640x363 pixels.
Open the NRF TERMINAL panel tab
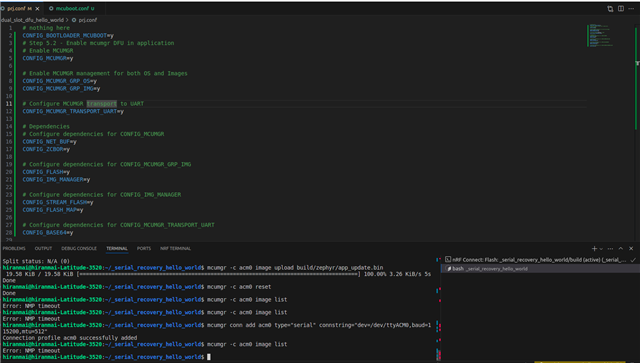[176, 248]
